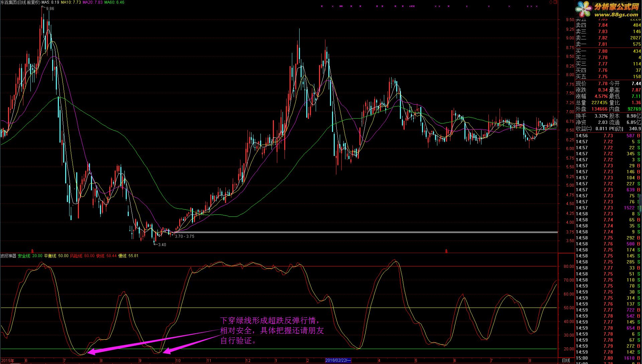Click the 卖四 ask row at 7.84

coord(608,25)
